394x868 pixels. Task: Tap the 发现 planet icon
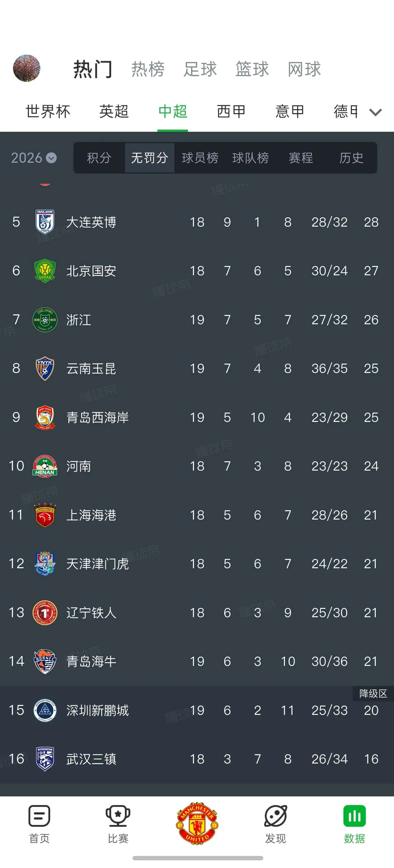pyautogui.click(x=275, y=816)
